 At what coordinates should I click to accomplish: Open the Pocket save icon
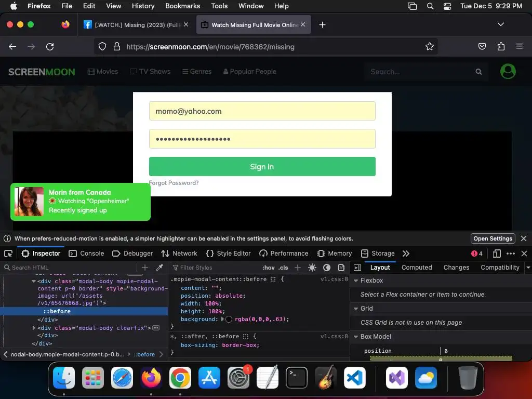(482, 46)
